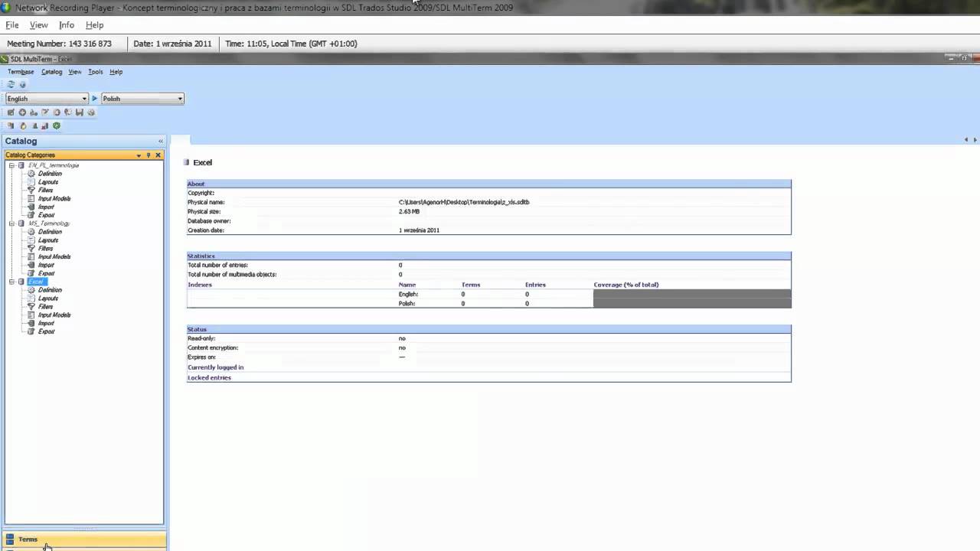Click the green round icon in the toolbar
Screen dimensions: 980x551
pos(57,126)
